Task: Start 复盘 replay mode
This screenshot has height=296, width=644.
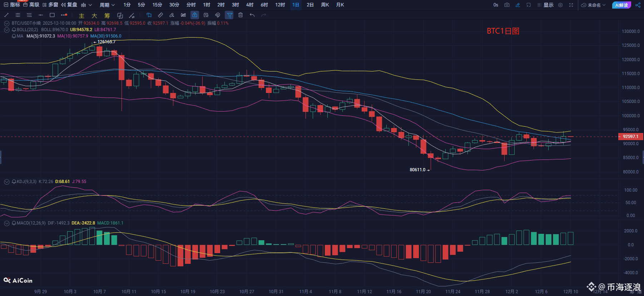Action: coord(69,5)
